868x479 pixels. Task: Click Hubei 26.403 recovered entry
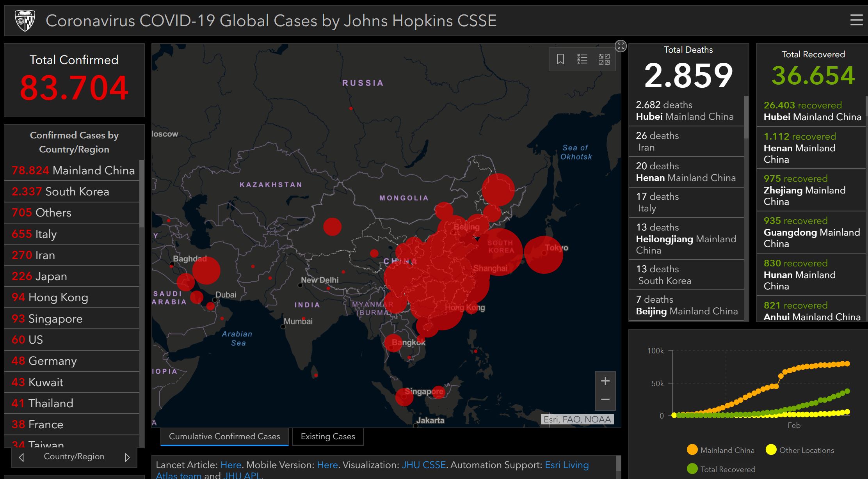[811, 111]
